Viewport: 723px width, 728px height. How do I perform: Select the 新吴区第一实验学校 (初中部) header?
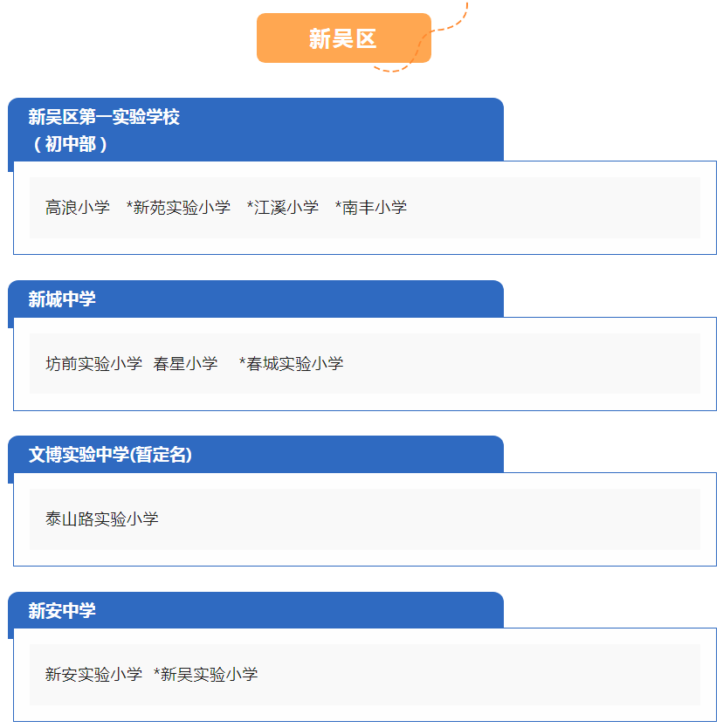(256, 129)
